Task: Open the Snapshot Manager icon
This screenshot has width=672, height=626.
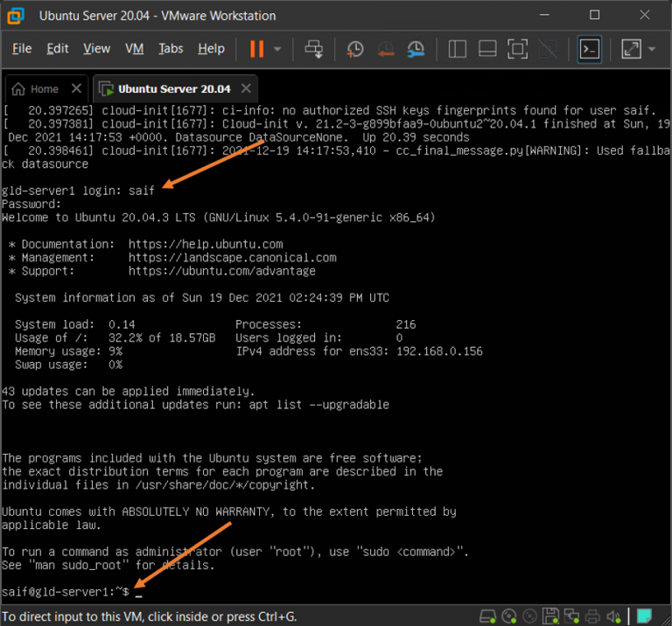Action: [x=416, y=49]
